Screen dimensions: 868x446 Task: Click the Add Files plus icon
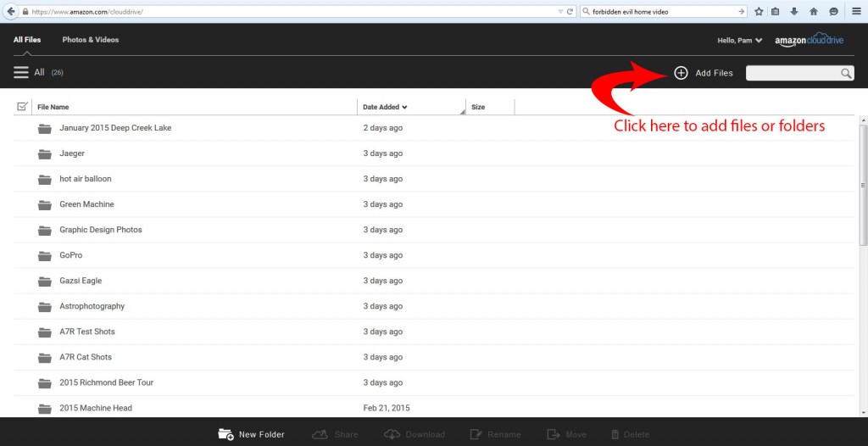pyautogui.click(x=681, y=73)
